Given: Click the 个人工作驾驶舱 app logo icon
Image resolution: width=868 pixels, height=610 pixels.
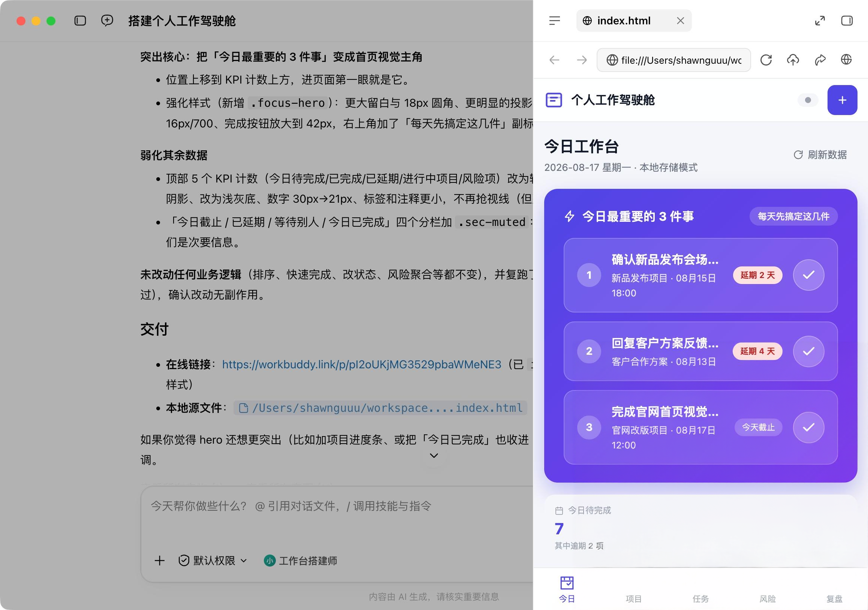Looking at the screenshot, I should (x=554, y=100).
